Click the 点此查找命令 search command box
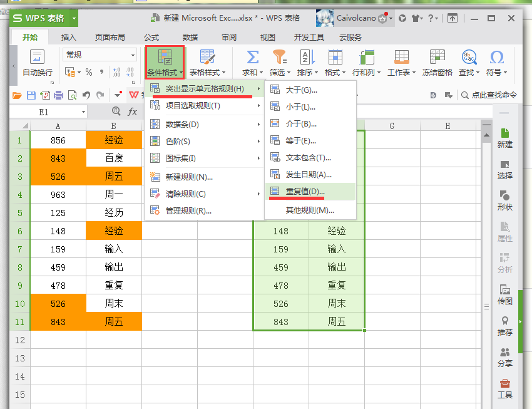This screenshot has width=532, height=409. coord(489,95)
